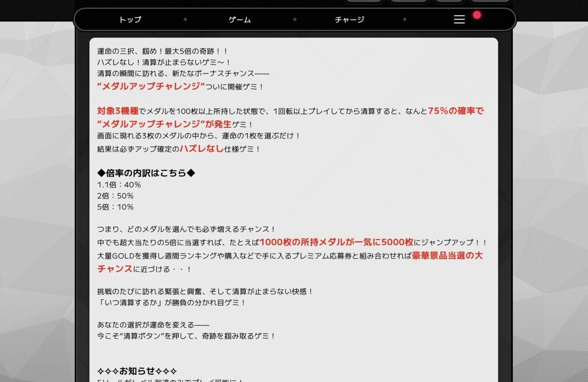
Task: Click the red 75%の確率で text
Action: (x=455, y=111)
